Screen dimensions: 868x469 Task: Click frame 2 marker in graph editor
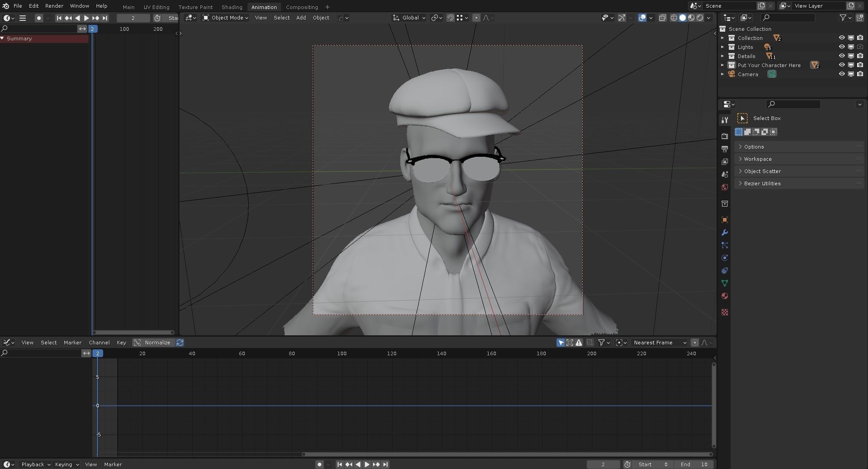tap(97, 353)
